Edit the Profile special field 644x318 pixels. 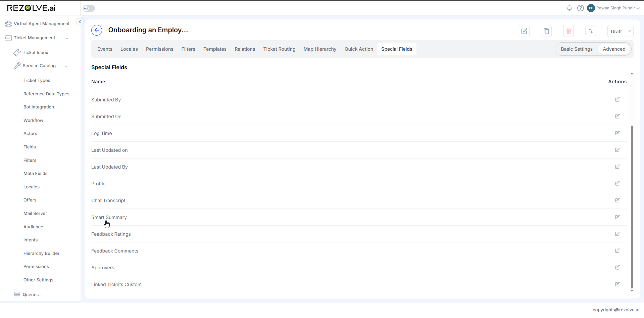point(617,183)
